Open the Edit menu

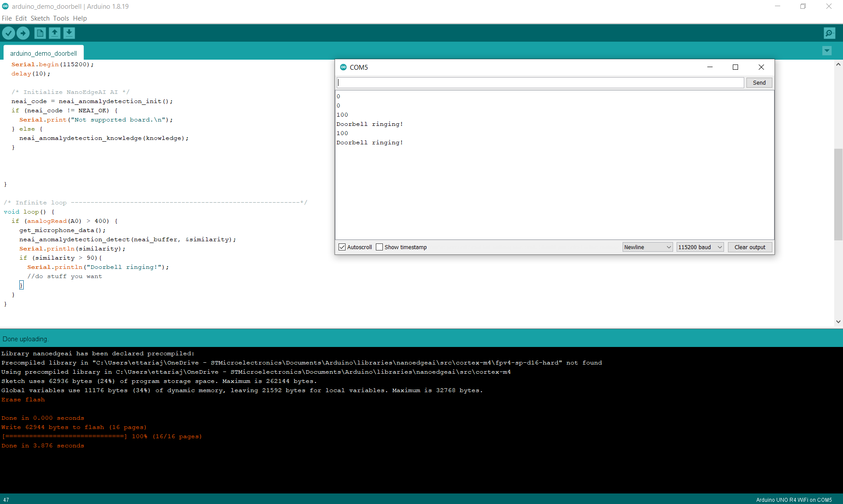click(21, 18)
